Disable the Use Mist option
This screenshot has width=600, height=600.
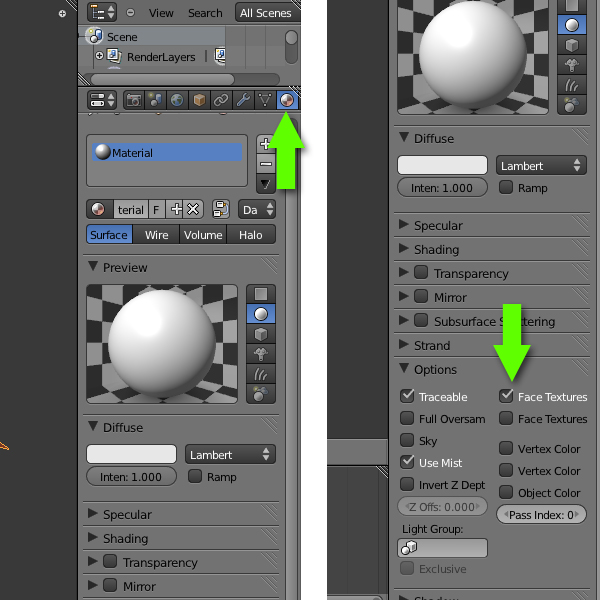click(407, 462)
